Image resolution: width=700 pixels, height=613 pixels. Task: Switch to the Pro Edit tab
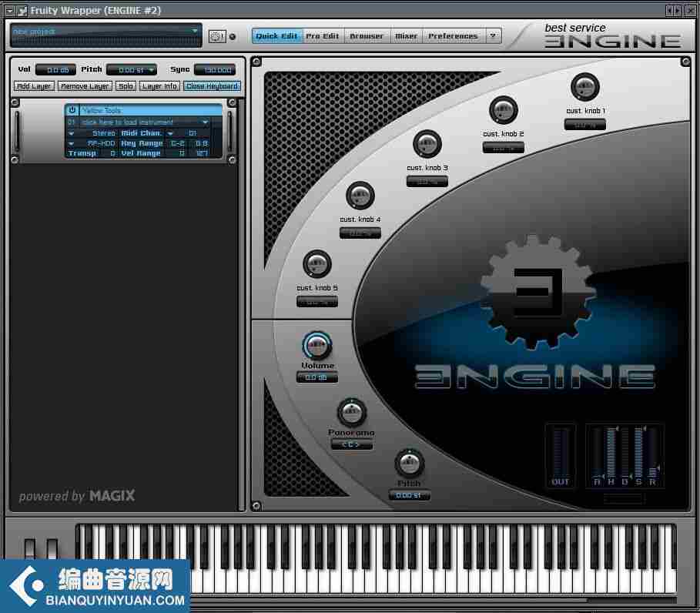click(x=323, y=35)
